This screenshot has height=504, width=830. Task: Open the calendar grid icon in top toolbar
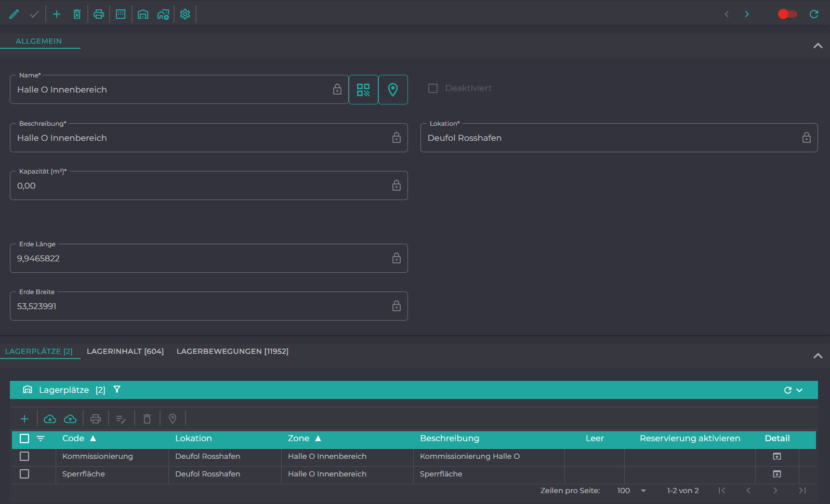[121, 14]
